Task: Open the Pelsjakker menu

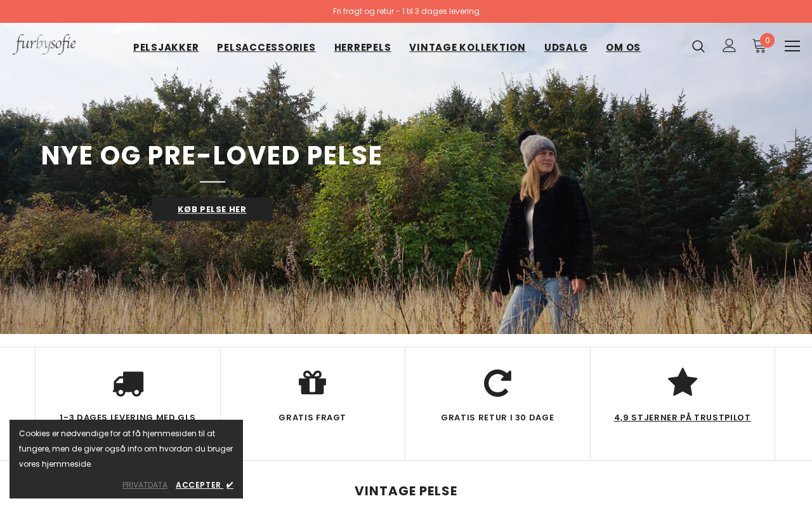Action: pos(166,48)
